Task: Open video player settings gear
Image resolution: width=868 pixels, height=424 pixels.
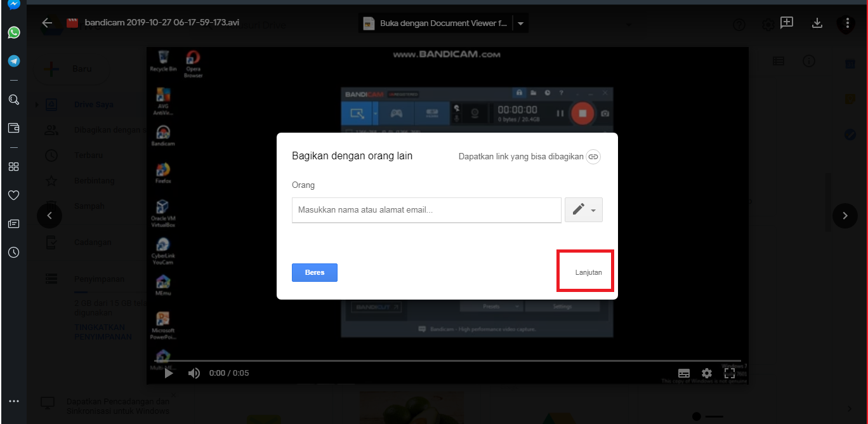Action: point(707,373)
